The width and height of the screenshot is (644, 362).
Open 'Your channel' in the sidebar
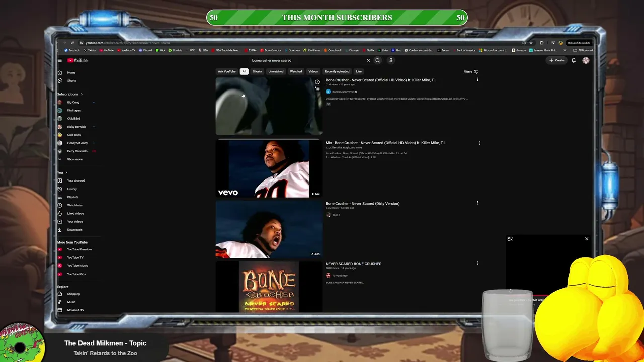pyautogui.click(x=75, y=180)
